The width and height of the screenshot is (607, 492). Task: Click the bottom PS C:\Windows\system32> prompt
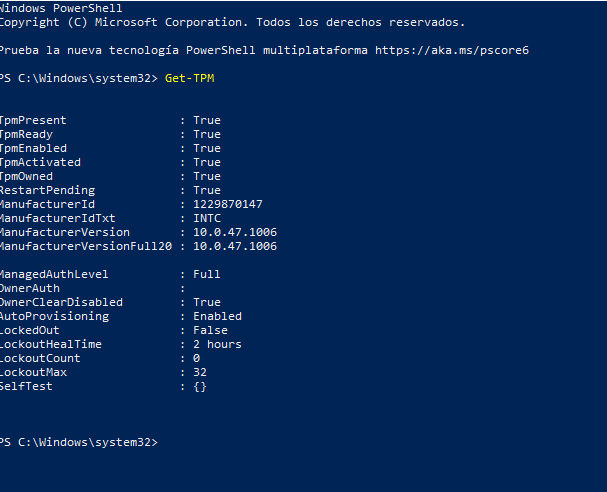pos(79,442)
